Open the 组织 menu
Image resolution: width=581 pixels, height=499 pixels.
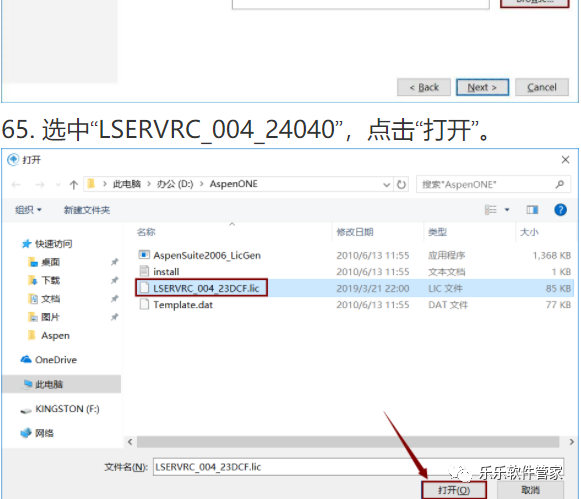point(28,210)
